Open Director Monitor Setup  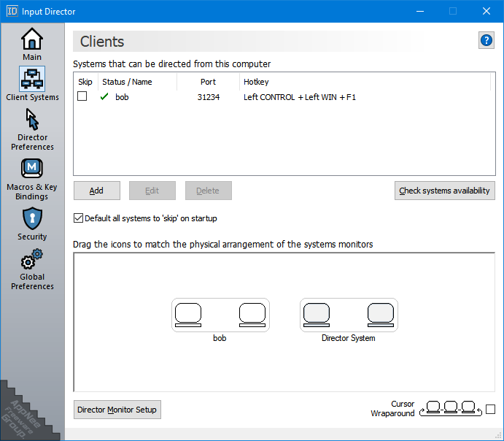point(117,410)
